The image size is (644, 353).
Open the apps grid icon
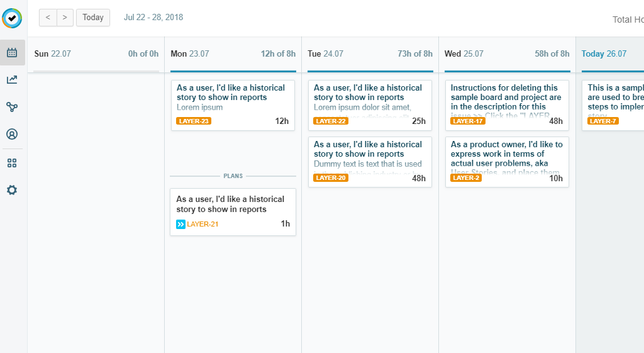point(12,163)
